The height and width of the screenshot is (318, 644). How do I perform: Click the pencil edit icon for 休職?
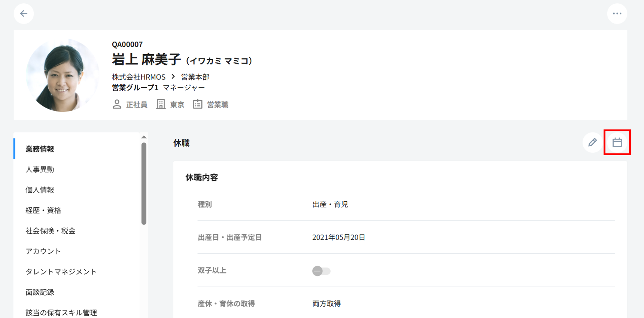pos(592,143)
